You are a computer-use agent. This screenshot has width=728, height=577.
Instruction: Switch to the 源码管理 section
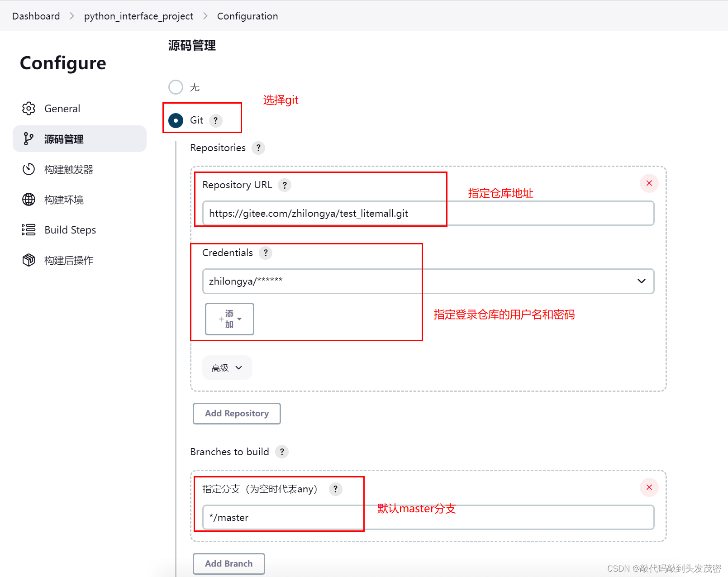point(80,139)
